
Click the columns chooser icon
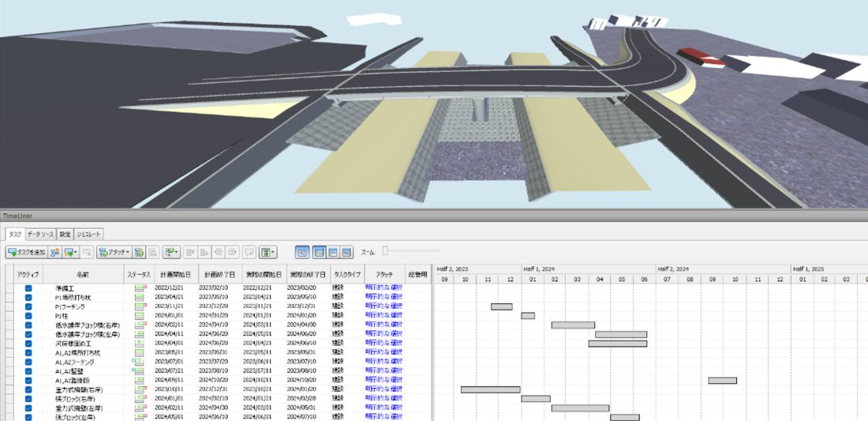(268, 252)
